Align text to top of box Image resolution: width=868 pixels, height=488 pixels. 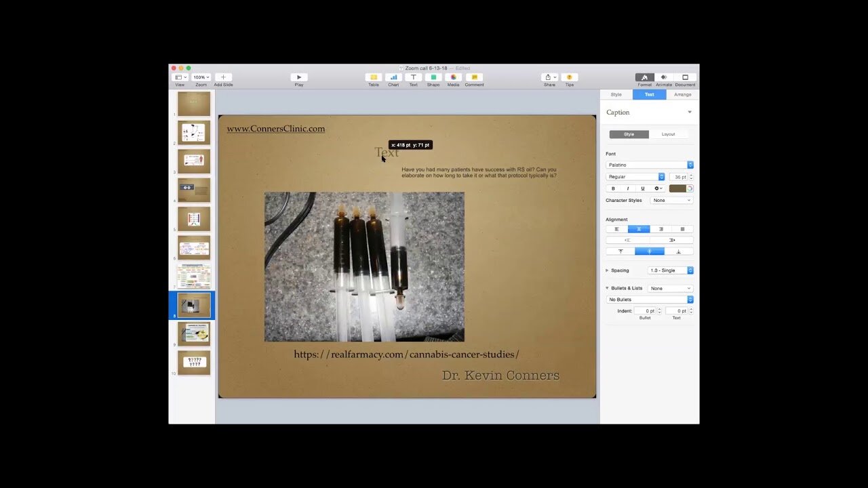620,251
